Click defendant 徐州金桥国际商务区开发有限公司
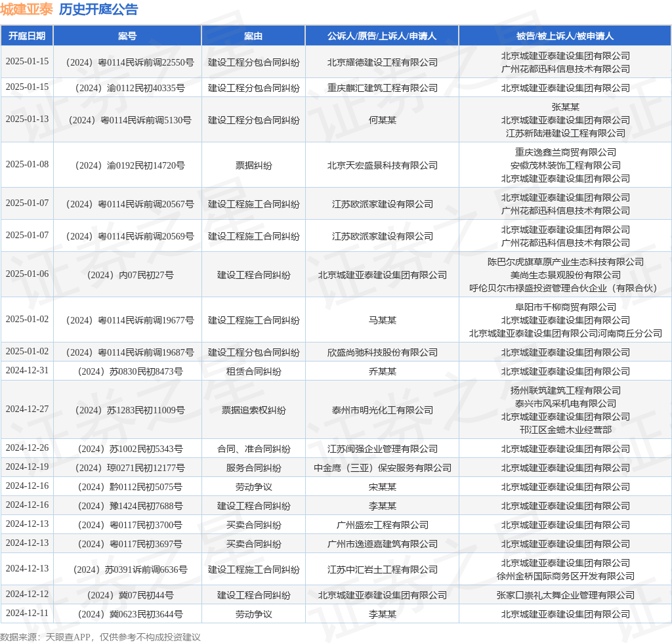Viewport: 672px width, 643px height. (x=565, y=576)
